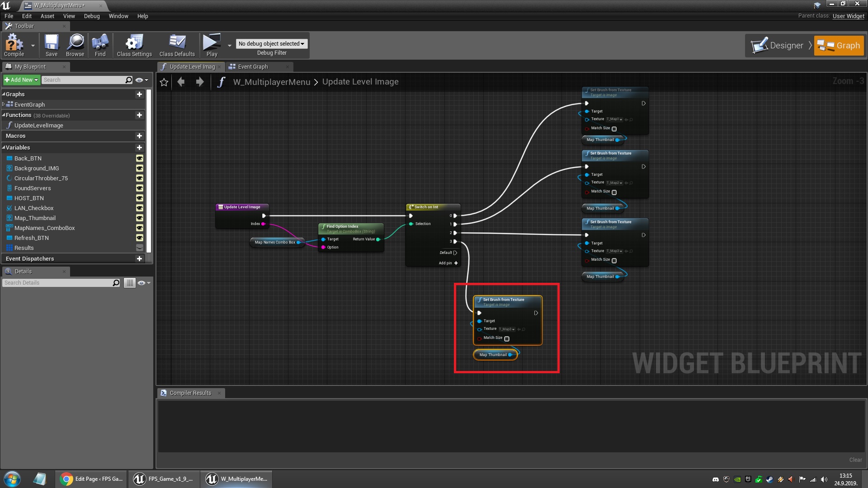Click the Browse toolbar icon
868x488 pixels.
point(75,45)
